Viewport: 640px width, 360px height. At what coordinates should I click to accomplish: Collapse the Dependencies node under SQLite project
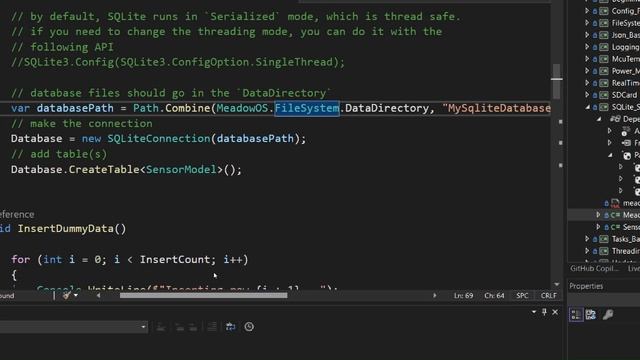599,119
